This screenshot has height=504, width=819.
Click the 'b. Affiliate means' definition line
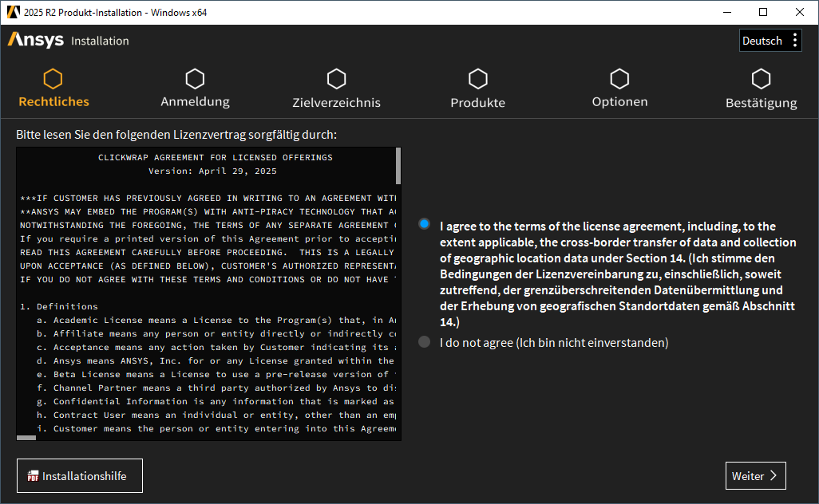pos(216,334)
